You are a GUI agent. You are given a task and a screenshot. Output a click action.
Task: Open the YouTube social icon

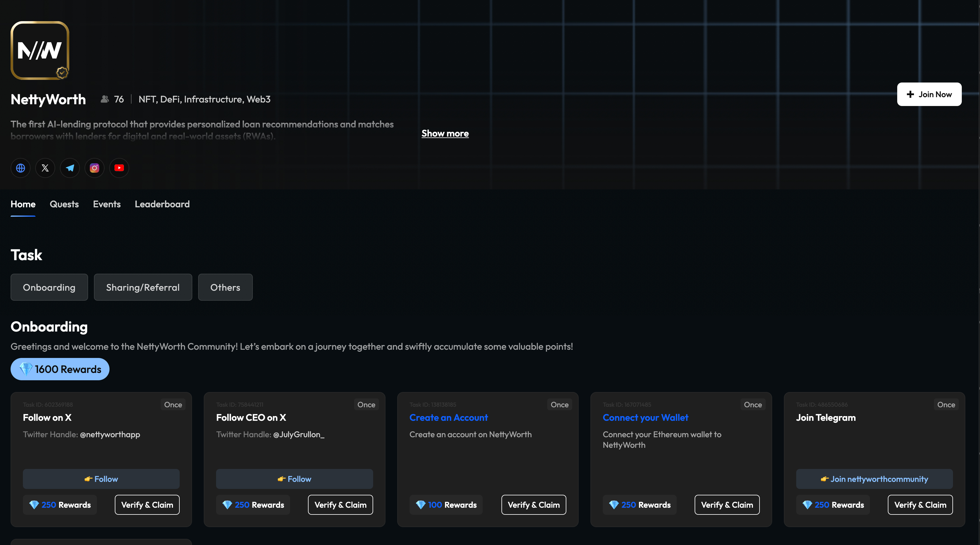click(x=119, y=168)
